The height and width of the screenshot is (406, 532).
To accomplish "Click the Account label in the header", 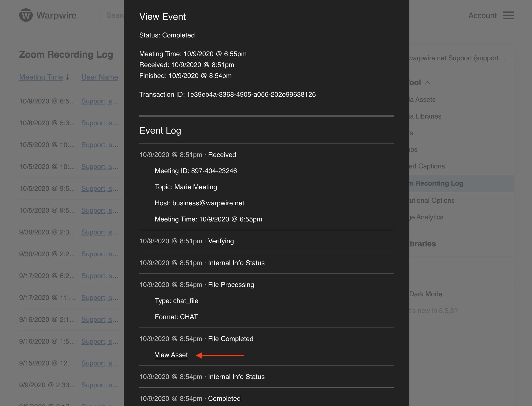I will coord(482,16).
